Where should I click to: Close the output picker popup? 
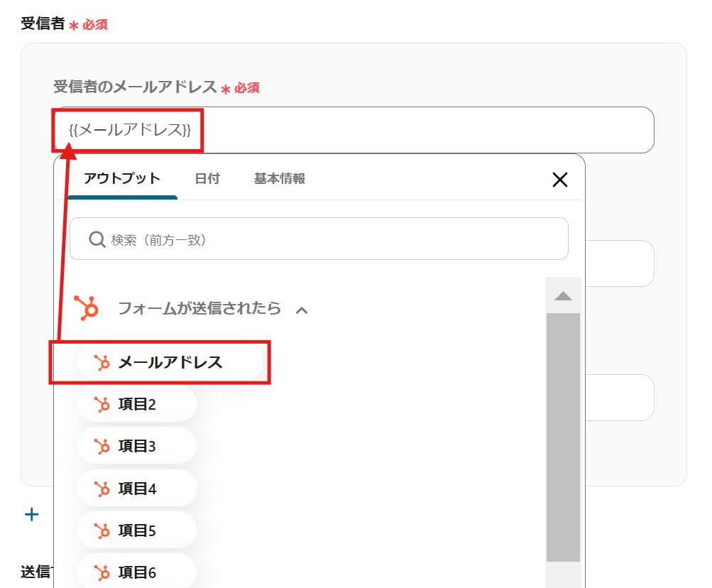click(560, 180)
